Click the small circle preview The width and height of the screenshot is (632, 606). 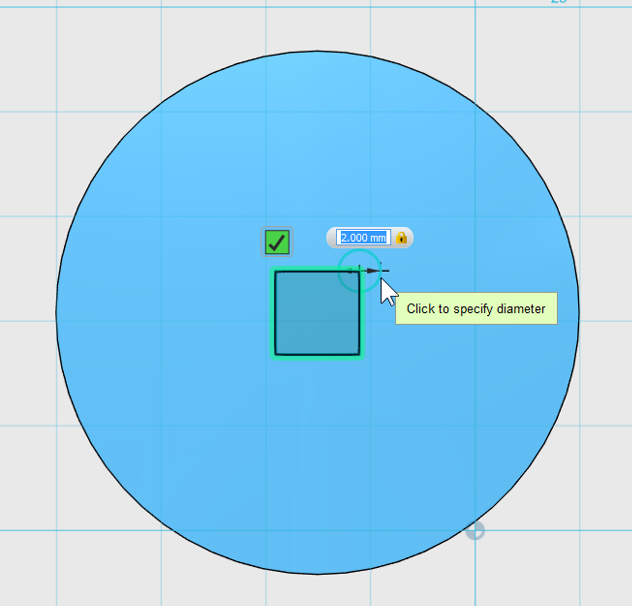(x=359, y=271)
